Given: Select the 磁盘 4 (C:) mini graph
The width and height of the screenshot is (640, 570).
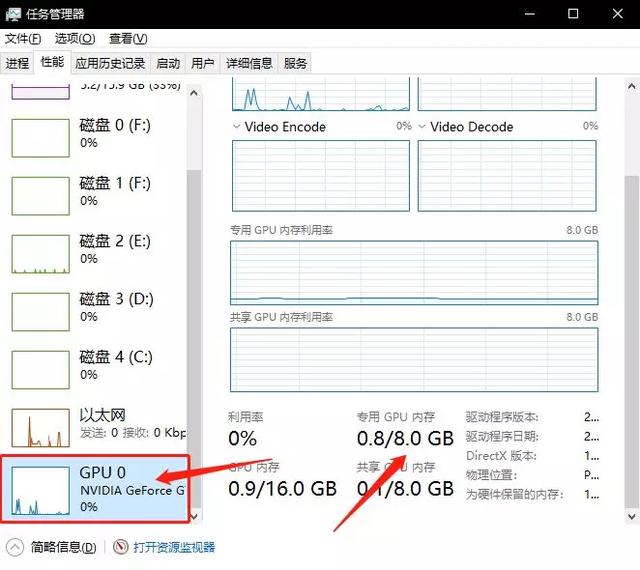Looking at the screenshot, I should pyautogui.click(x=40, y=370).
